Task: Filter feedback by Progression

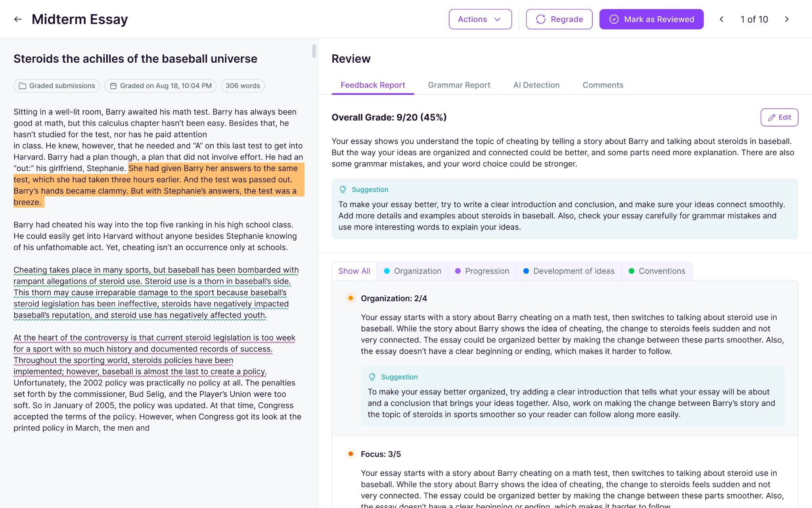Action: 482,271
